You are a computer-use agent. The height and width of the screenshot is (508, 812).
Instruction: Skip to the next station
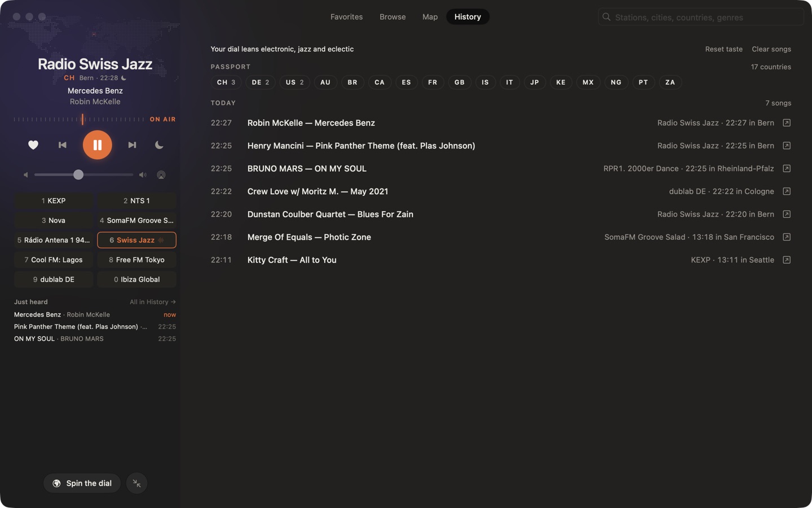point(132,145)
